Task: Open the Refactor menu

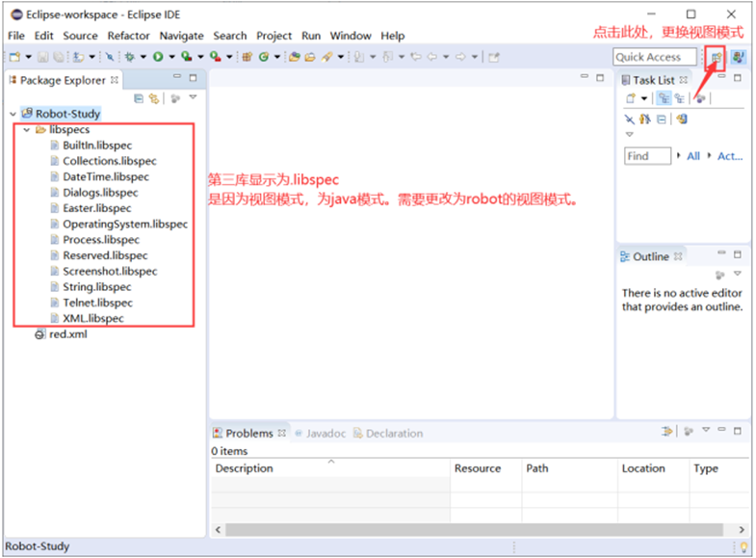Action: pyautogui.click(x=128, y=36)
